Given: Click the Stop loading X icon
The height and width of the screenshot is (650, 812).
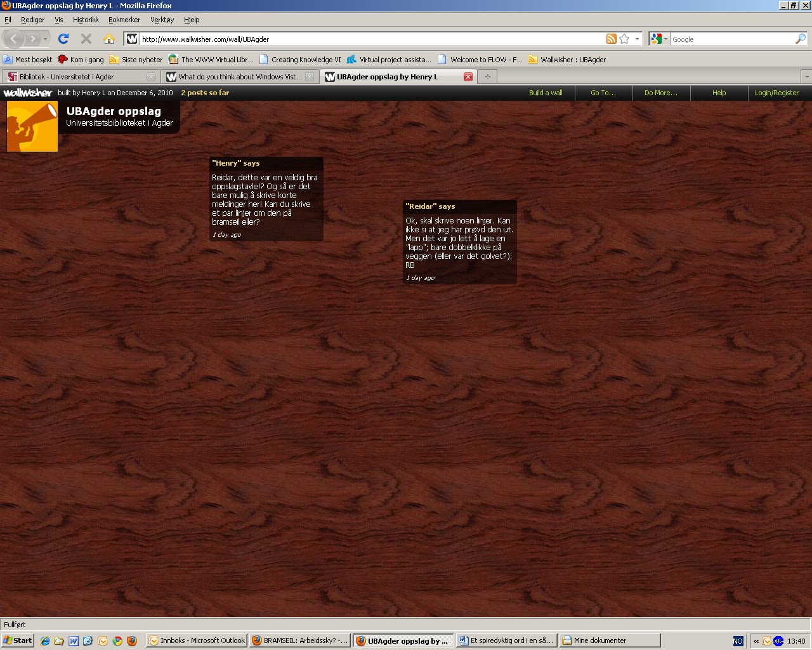Looking at the screenshot, I should [x=86, y=39].
